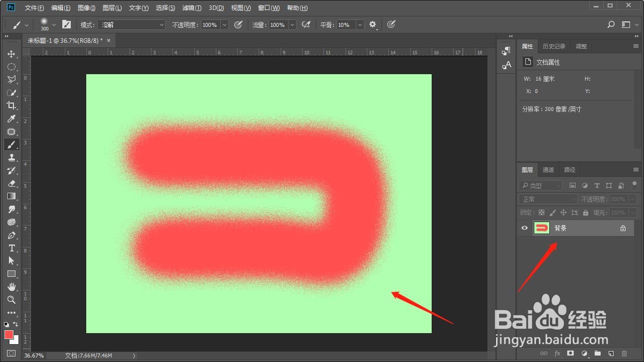Toggle type layer filter
The width and height of the screenshot is (644, 362).
pos(597,185)
